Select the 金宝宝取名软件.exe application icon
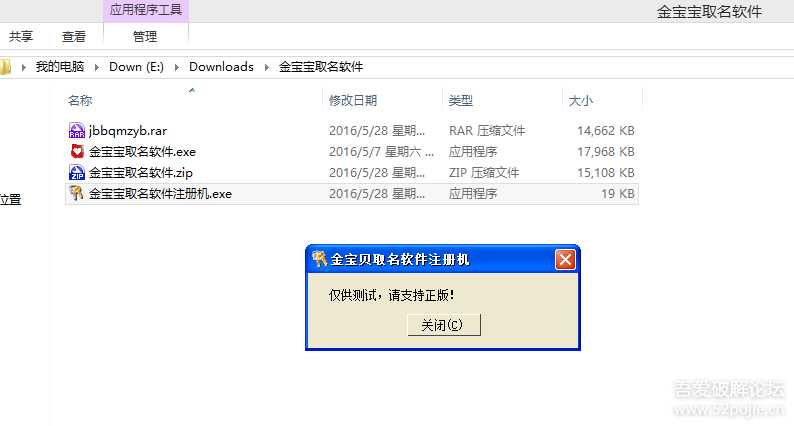794x426 pixels. 77,152
